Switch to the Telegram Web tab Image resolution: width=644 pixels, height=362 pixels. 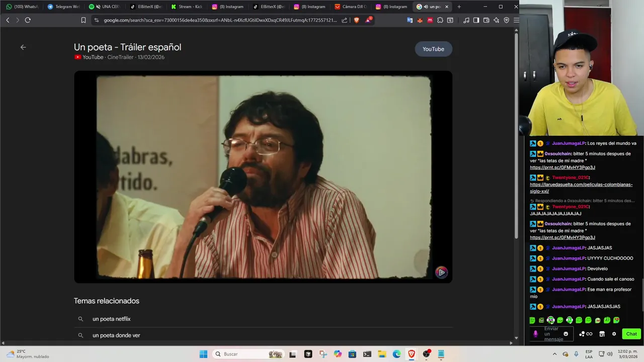tap(63, 7)
